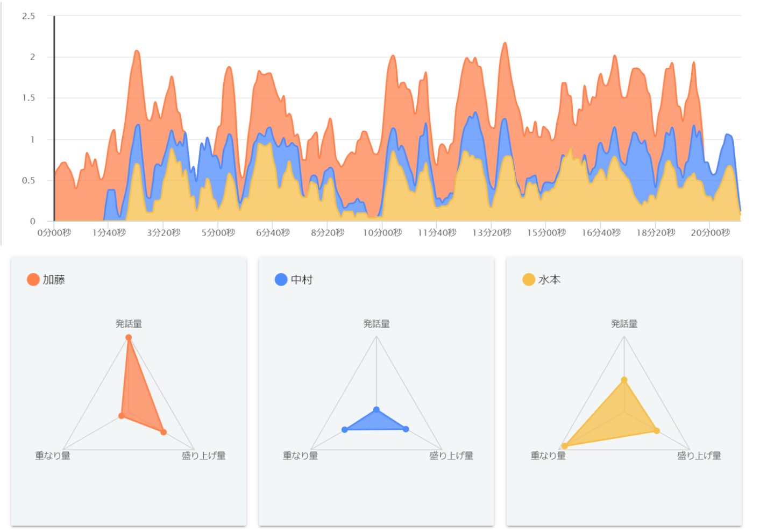This screenshot has height=532, width=760.
Task: Click the 5分00秒 time axis label
Action: 218,233
